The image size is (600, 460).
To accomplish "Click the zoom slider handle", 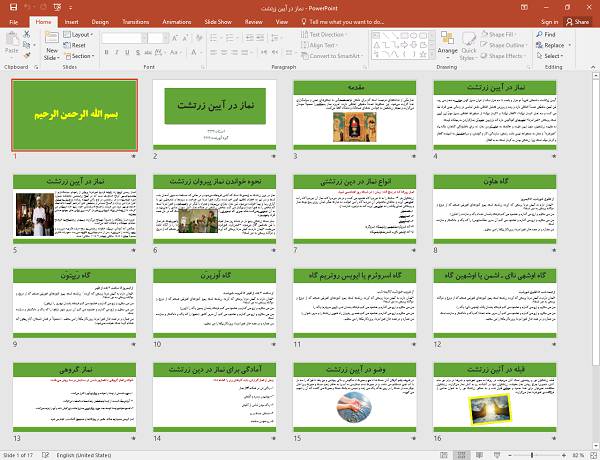I will pyautogui.click(x=532, y=455).
